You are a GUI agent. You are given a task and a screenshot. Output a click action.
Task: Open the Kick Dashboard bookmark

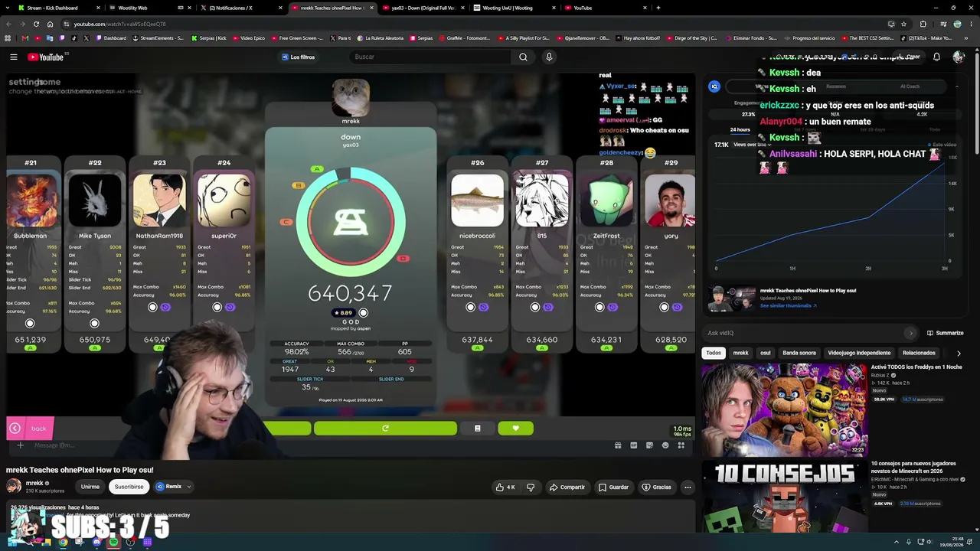click(110, 38)
